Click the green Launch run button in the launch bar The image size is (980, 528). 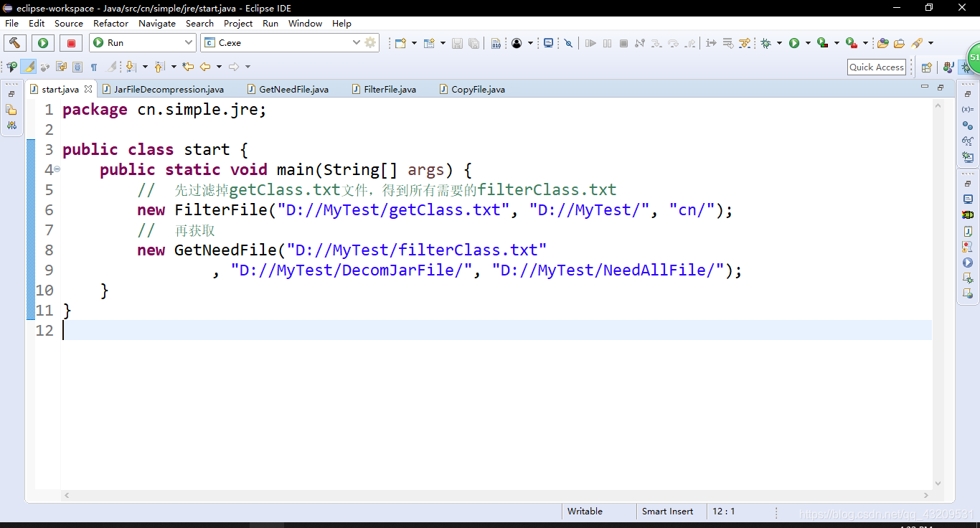[43, 43]
